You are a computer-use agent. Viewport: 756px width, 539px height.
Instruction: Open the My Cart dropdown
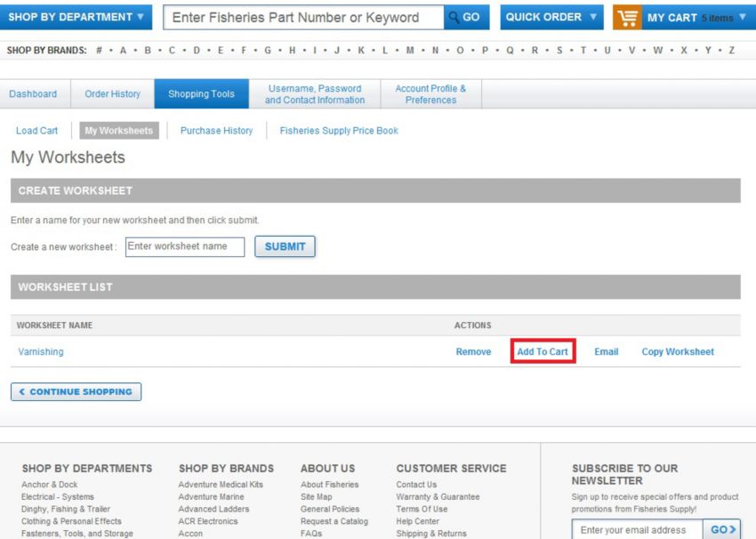tap(698, 18)
